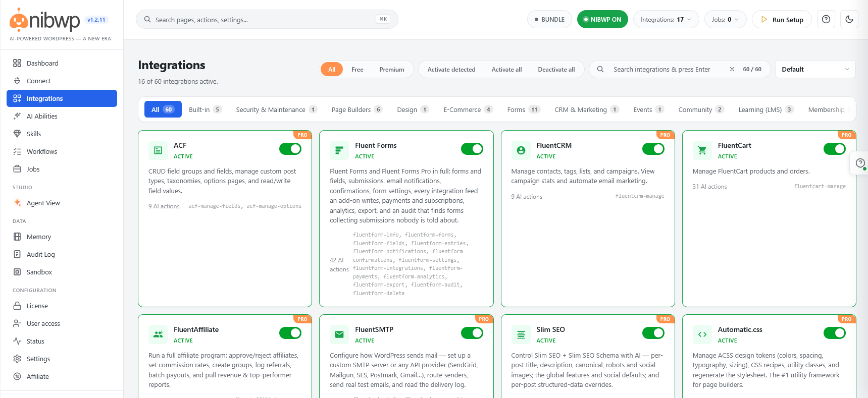Open the floating help widget on right edge

click(860, 163)
